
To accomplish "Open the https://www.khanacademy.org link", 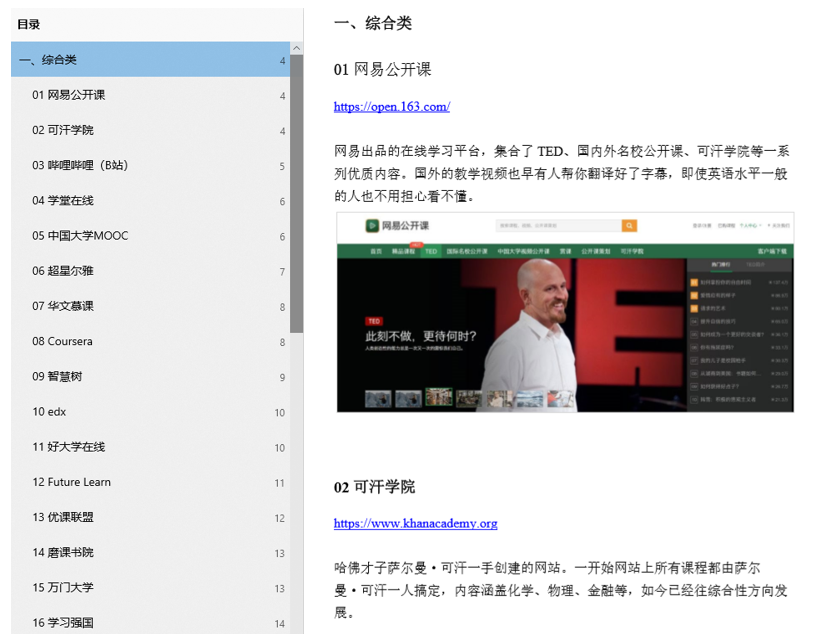I will [415, 523].
